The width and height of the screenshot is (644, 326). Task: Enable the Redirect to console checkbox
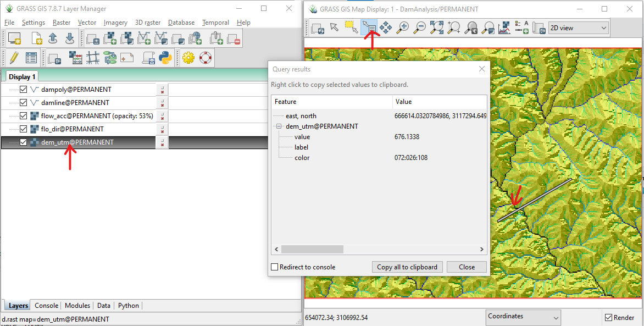(x=275, y=267)
